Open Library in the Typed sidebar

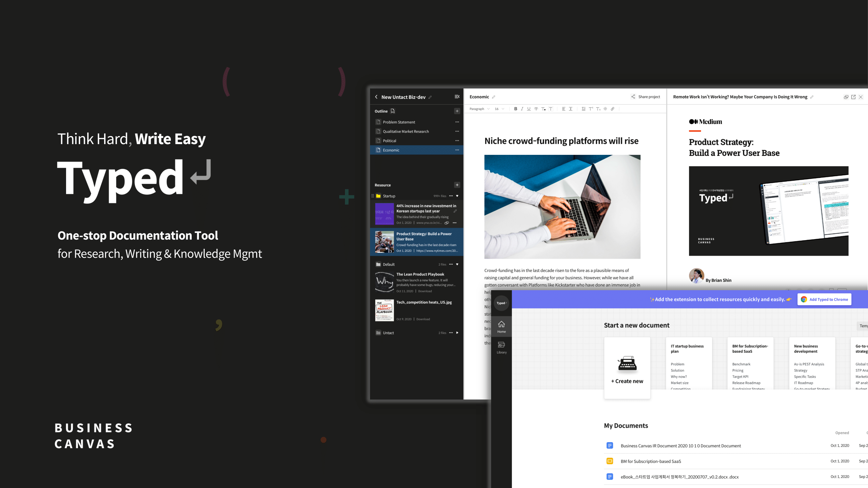coord(502,347)
